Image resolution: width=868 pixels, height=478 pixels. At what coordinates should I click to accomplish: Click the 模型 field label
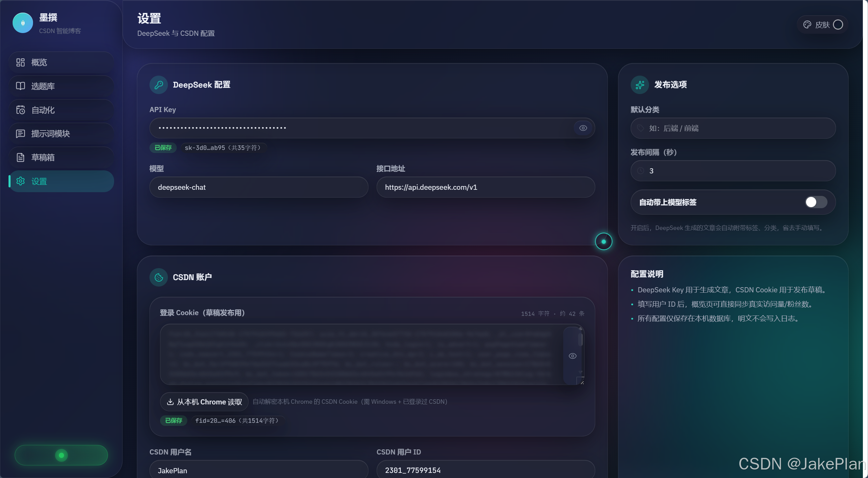pos(157,169)
